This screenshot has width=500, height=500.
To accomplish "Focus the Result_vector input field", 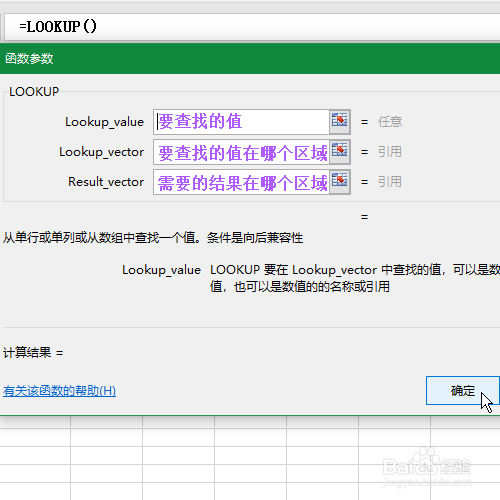I will [241, 182].
